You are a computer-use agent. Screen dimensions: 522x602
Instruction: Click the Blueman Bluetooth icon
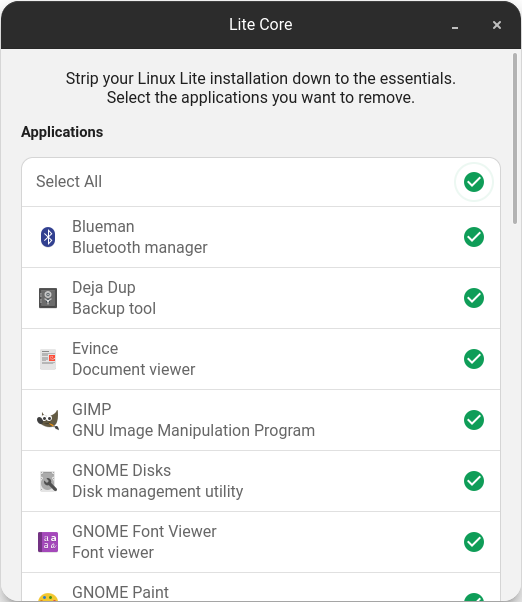pos(48,237)
